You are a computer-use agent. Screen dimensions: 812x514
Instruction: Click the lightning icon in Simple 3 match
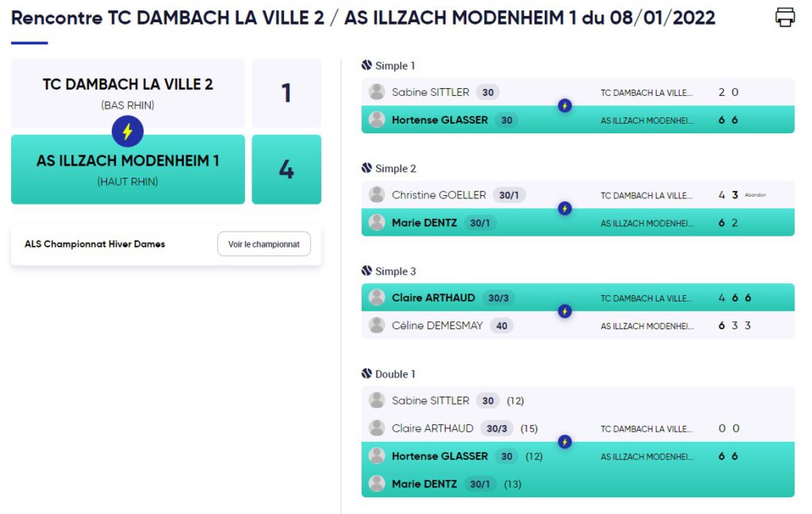point(565,312)
